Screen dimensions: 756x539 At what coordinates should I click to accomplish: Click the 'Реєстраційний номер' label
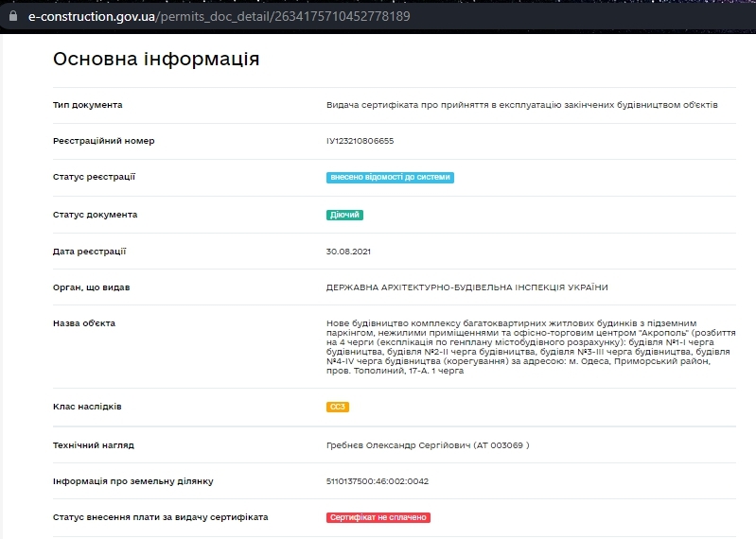tap(104, 141)
